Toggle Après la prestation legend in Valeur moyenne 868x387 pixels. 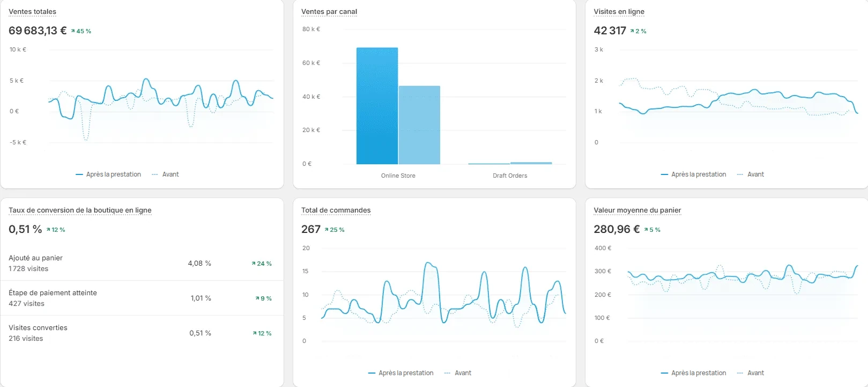tap(693, 373)
